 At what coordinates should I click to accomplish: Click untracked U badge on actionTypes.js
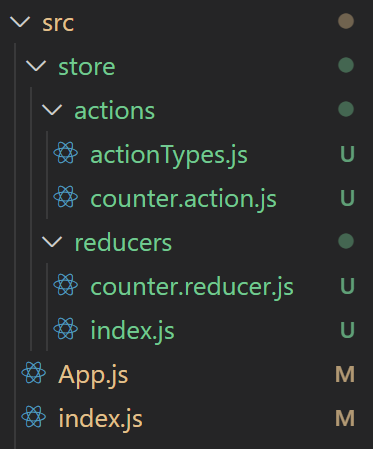[347, 154]
